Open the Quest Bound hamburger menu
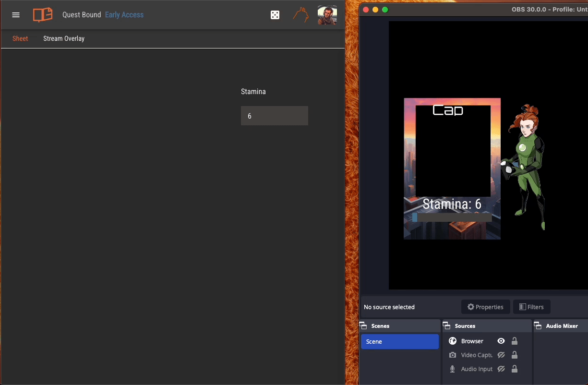 click(15, 14)
